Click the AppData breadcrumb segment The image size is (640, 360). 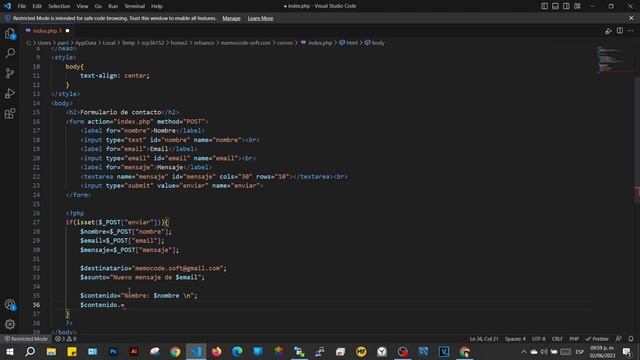tap(86, 43)
